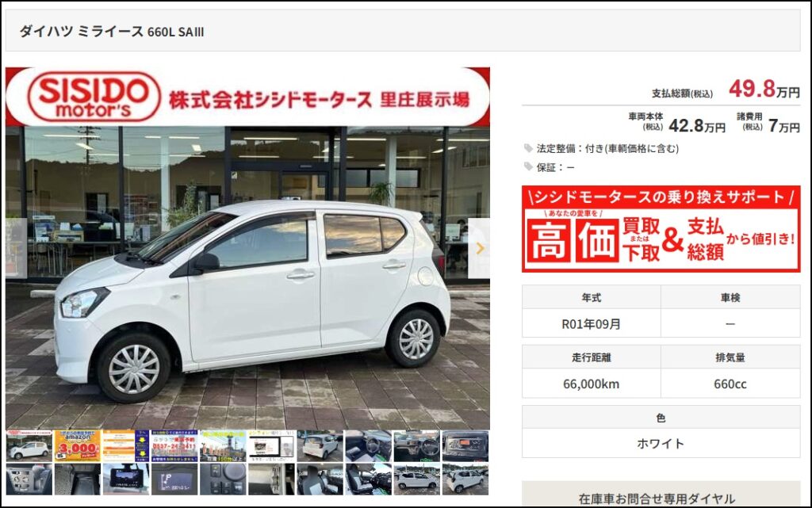
Task: Select the online consultation screen thumbnail
Action: [x=271, y=446]
